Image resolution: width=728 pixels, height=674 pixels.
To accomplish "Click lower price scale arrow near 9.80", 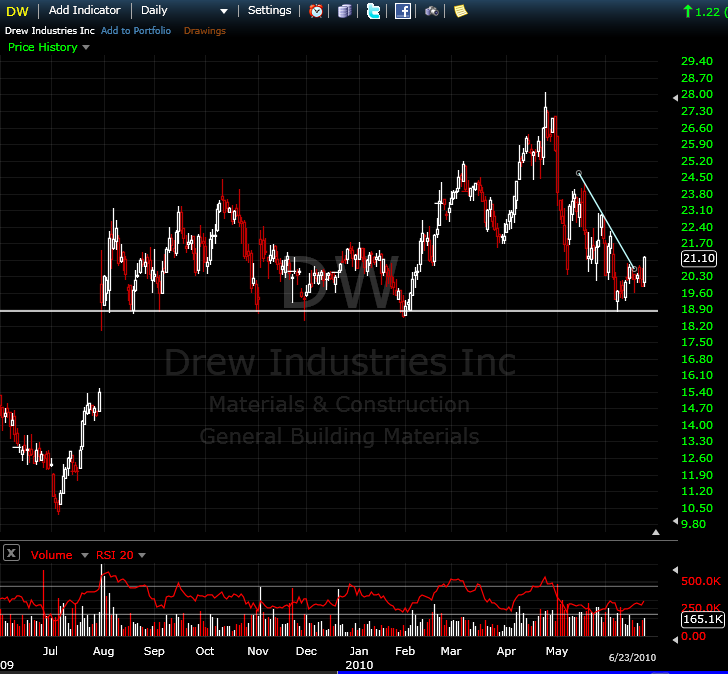I will tap(675, 521).
